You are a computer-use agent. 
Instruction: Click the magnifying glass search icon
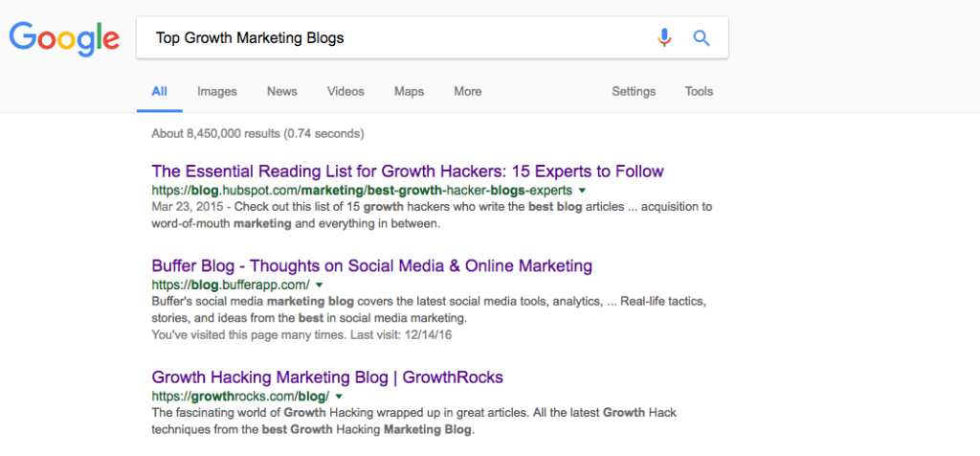pyautogui.click(x=702, y=38)
